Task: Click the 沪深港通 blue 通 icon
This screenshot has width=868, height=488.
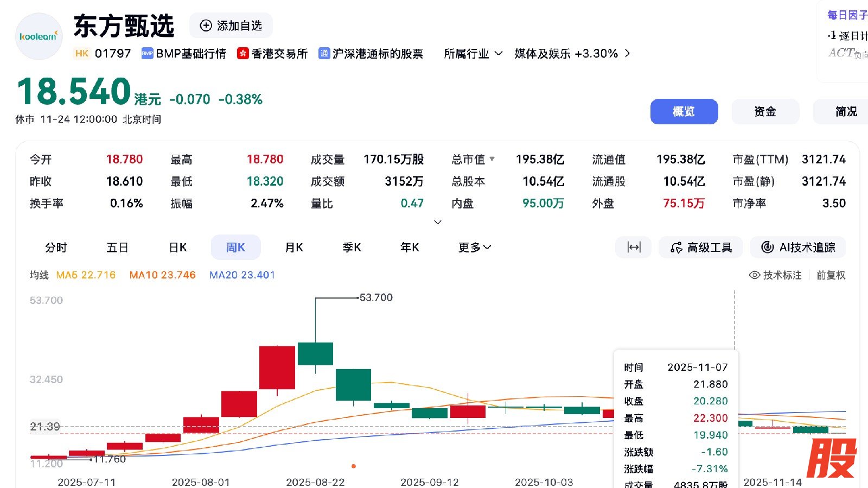Action: point(324,53)
